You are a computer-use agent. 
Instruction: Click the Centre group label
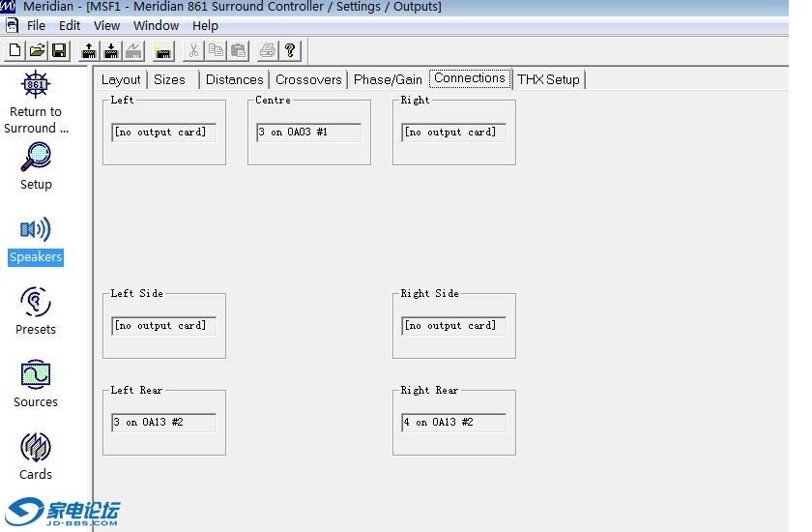[x=273, y=100]
